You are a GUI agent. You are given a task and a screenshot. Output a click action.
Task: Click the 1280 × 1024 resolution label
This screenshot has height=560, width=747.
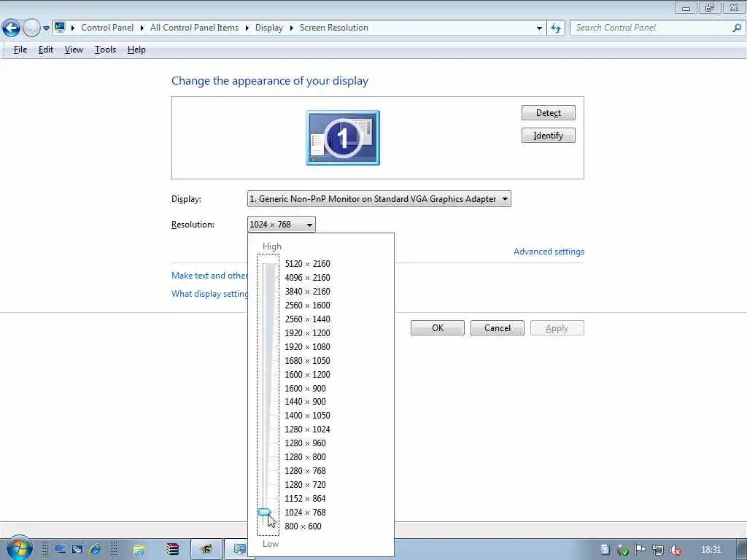pyautogui.click(x=307, y=429)
